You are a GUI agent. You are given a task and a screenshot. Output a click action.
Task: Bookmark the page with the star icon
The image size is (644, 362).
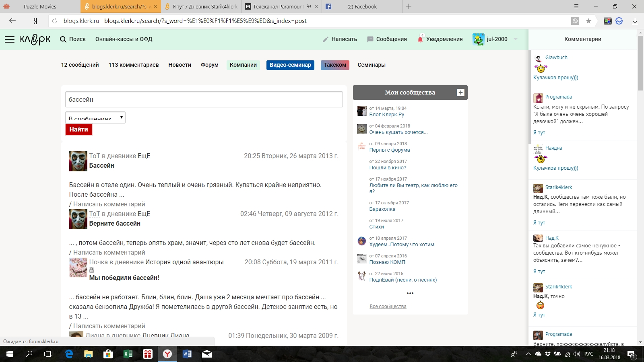click(x=588, y=21)
